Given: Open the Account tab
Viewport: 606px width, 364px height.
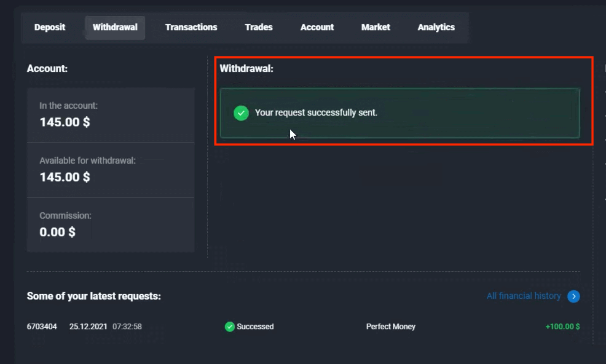Looking at the screenshot, I should [317, 27].
